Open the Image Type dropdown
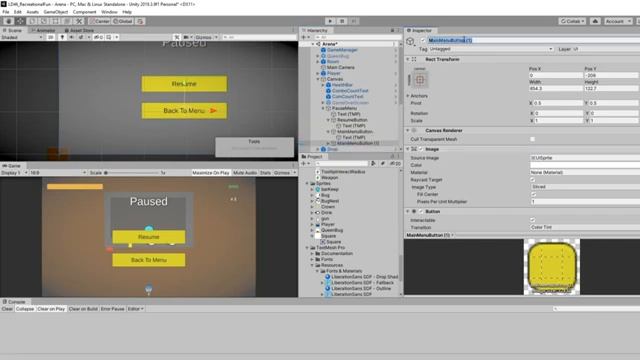The height and width of the screenshot is (360, 640). coord(584,187)
